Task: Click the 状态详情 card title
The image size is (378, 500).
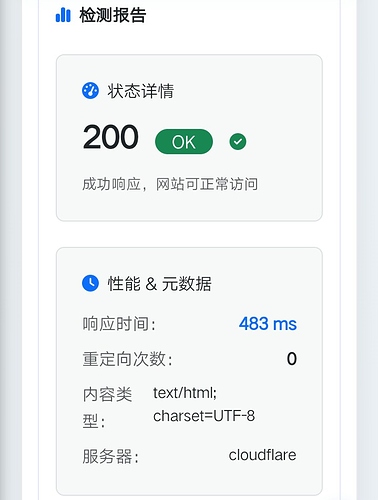Action: pos(141,91)
